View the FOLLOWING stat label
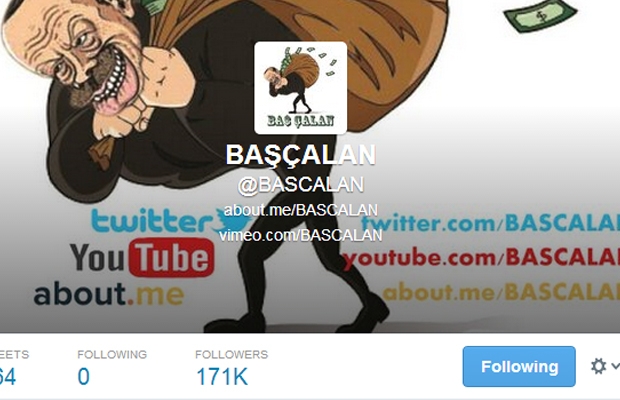 point(112,355)
